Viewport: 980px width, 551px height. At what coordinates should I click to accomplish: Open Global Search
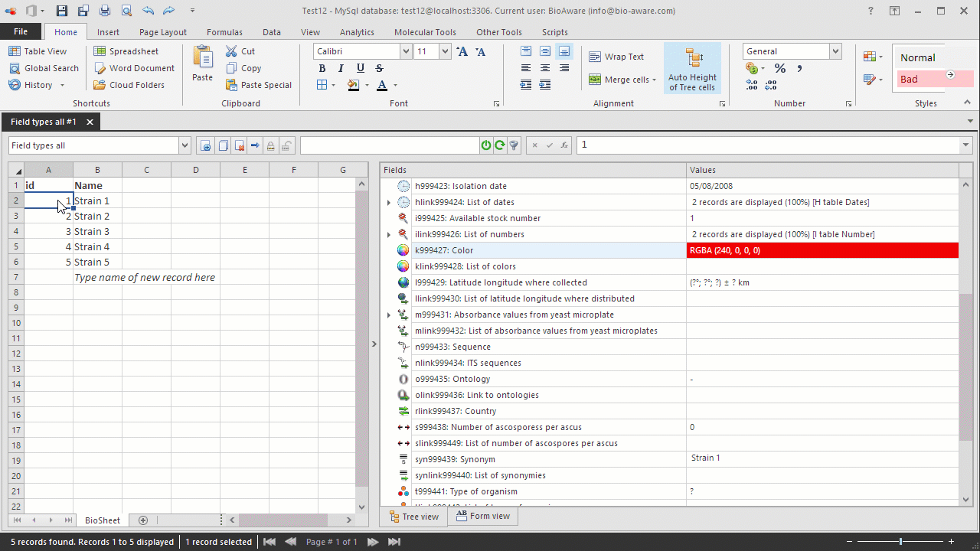(44, 68)
